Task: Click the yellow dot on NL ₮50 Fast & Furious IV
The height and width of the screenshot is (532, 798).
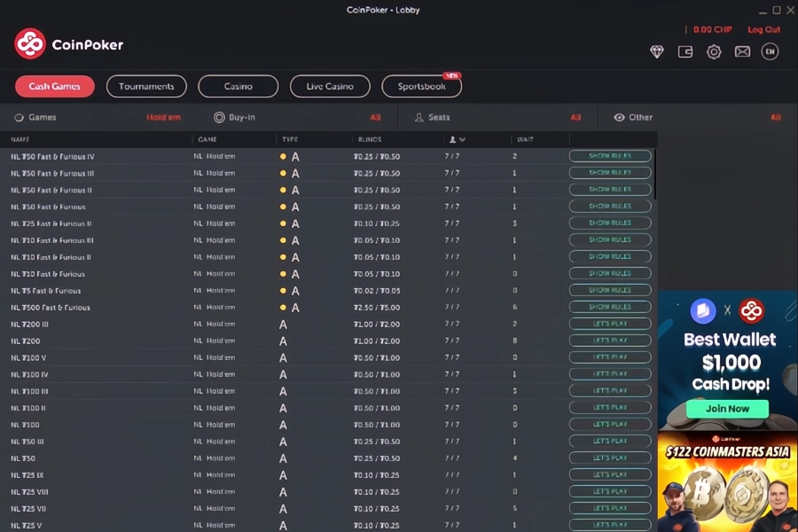Action: coord(283,157)
